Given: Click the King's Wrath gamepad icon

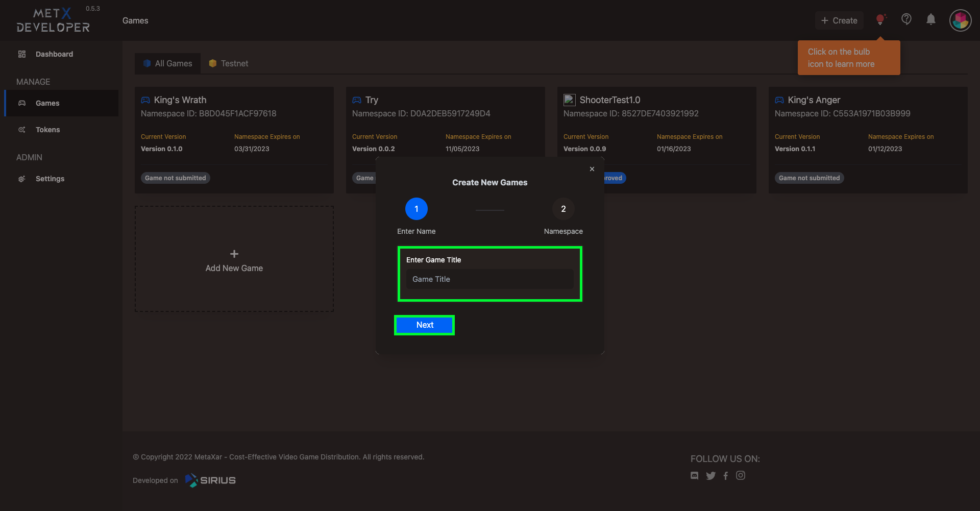Looking at the screenshot, I should [145, 100].
